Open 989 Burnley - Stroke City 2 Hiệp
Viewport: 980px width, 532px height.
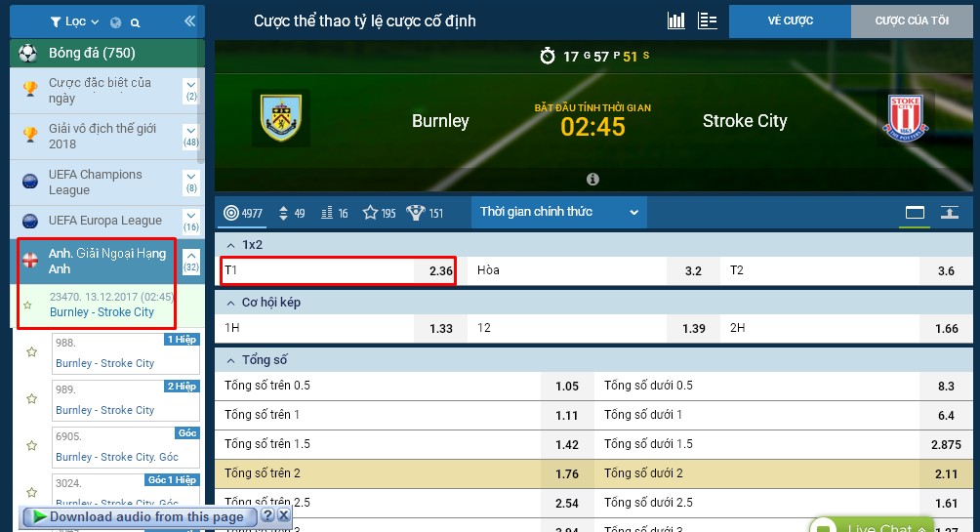pos(126,400)
